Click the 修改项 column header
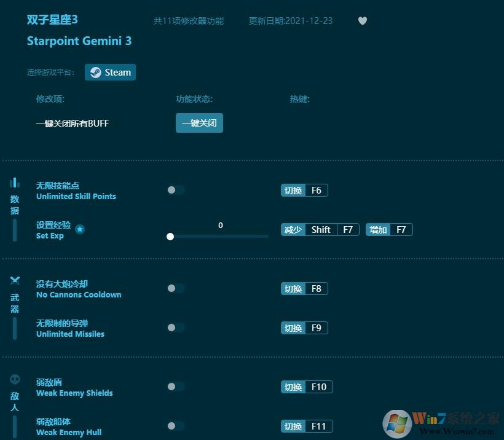The height and width of the screenshot is (440, 504). (x=50, y=99)
